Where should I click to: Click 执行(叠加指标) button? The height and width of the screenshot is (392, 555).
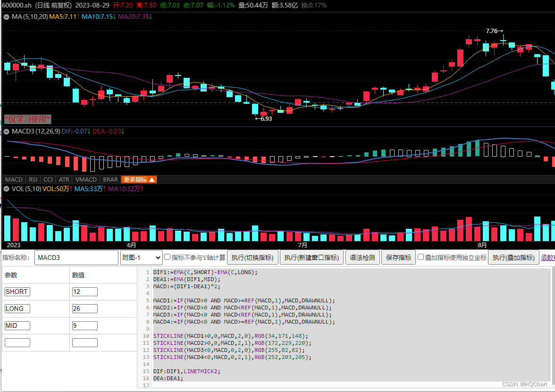[x=513, y=258]
